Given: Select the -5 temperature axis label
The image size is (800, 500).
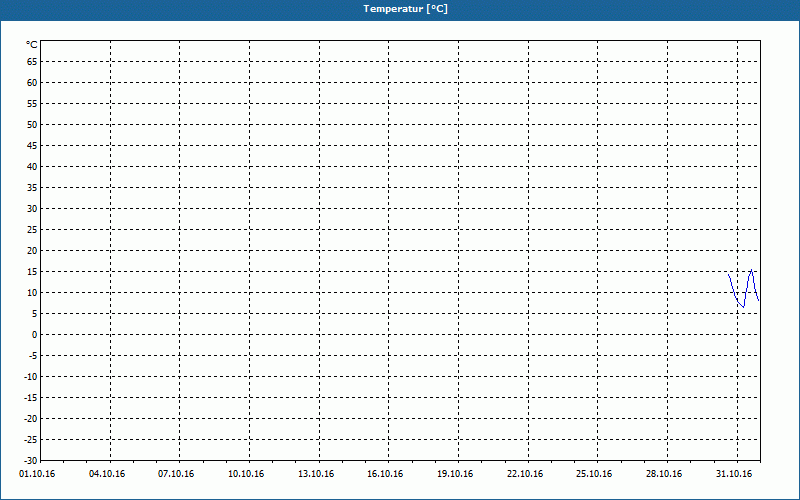Looking at the screenshot, I should tap(33, 356).
